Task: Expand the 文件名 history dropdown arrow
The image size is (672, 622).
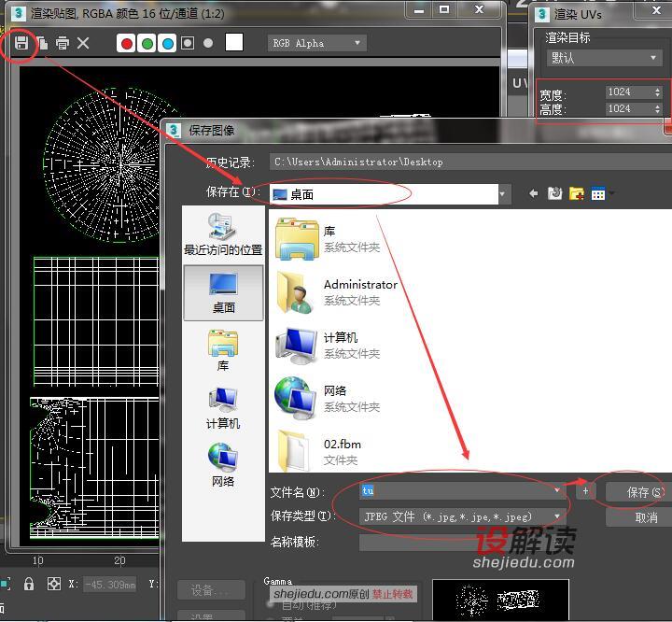Action: point(557,490)
